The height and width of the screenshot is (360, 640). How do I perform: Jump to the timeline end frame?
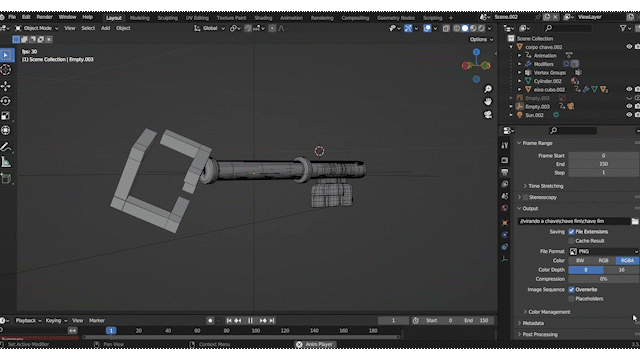(272, 321)
